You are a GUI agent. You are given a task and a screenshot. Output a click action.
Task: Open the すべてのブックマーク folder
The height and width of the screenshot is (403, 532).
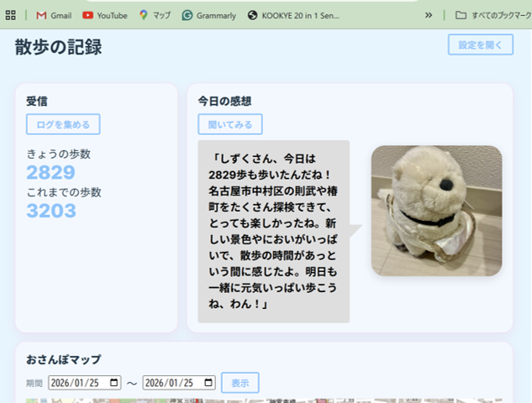(x=493, y=15)
